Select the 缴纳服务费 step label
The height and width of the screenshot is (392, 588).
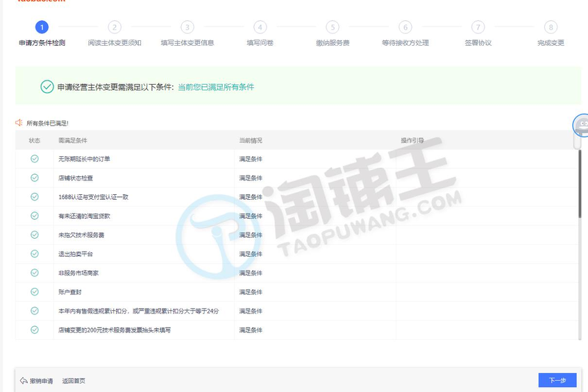pyautogui.click(x=333, y=43)
